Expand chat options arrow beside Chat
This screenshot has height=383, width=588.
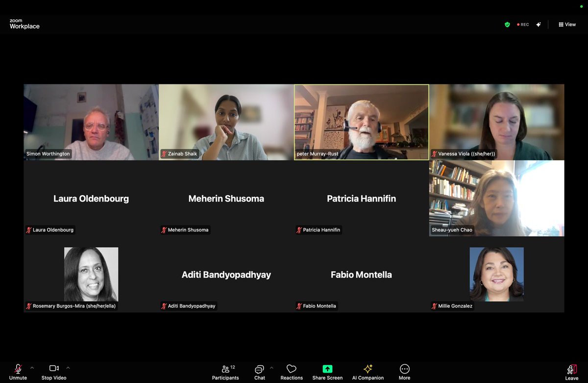(271, 367)
